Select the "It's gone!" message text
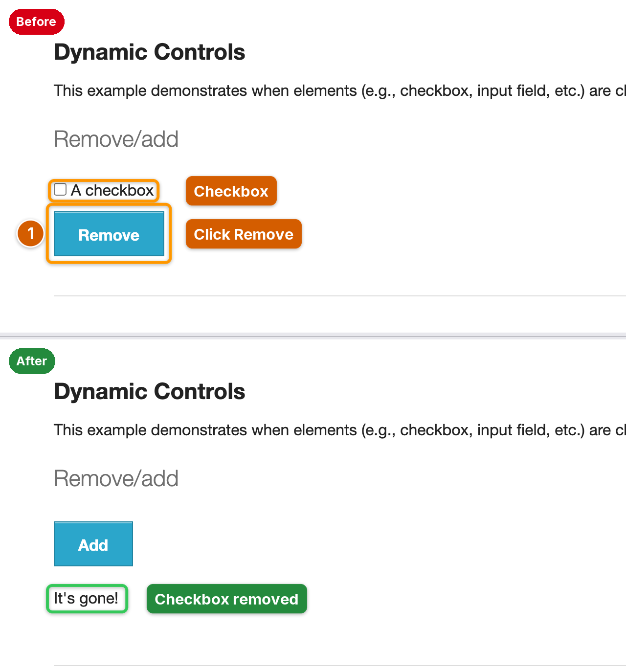This screenshot has width=626, height=672. pos(86,598)
